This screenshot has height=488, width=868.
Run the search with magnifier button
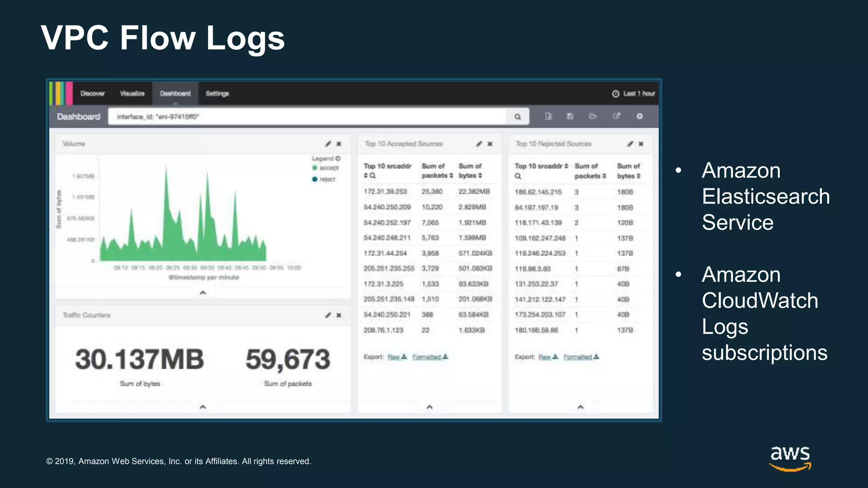click(x=517, y=116)
